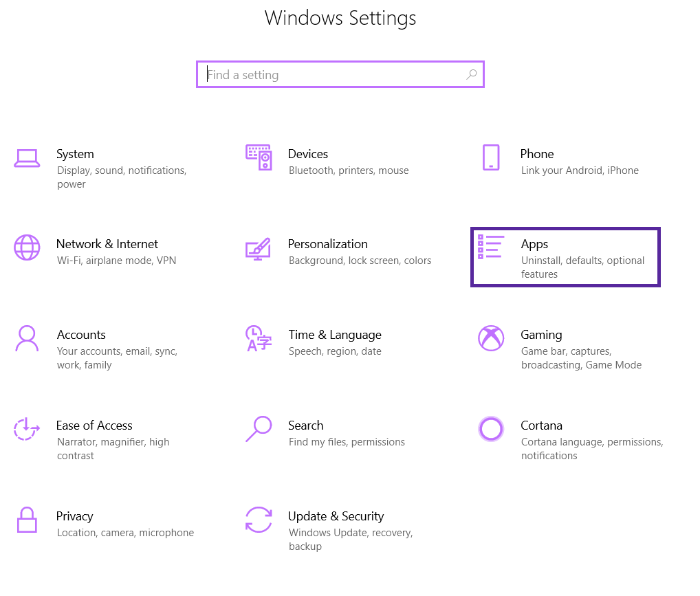This screenshot has width=700, height=596.
Task: Click the magnifier in the search field
Action: point(472,74)
